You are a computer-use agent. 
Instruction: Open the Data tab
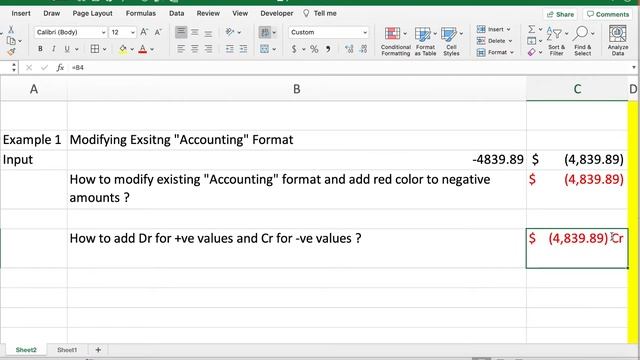point(176,13)
